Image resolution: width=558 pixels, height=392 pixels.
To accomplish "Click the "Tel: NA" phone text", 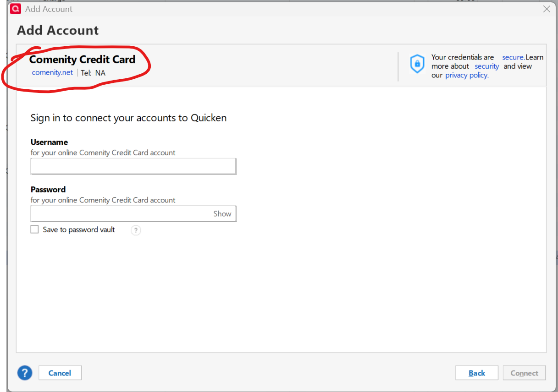I will [x=93, y=73].
